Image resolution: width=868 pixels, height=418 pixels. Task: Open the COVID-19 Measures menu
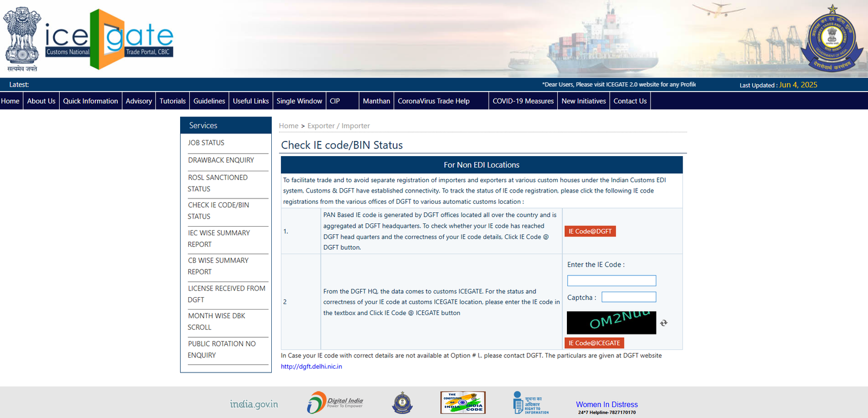(523, 101)
